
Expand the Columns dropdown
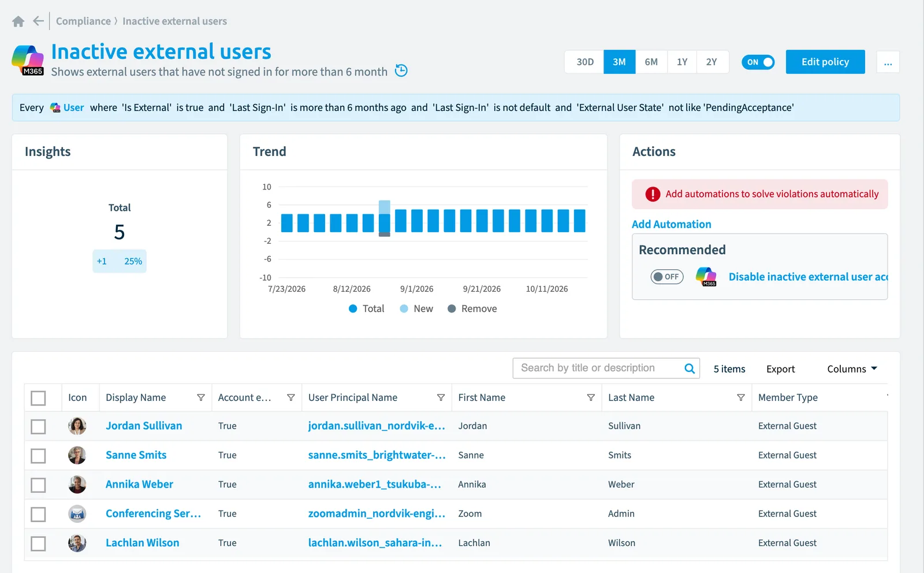click(x=852, y=369)
